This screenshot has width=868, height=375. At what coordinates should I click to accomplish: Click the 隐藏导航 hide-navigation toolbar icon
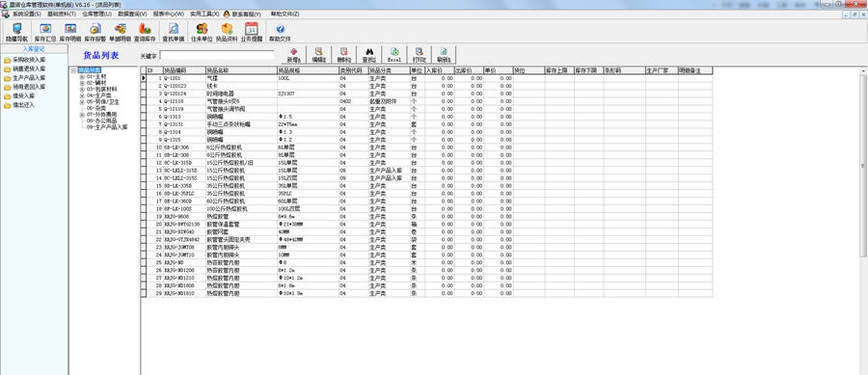[16, 33]
